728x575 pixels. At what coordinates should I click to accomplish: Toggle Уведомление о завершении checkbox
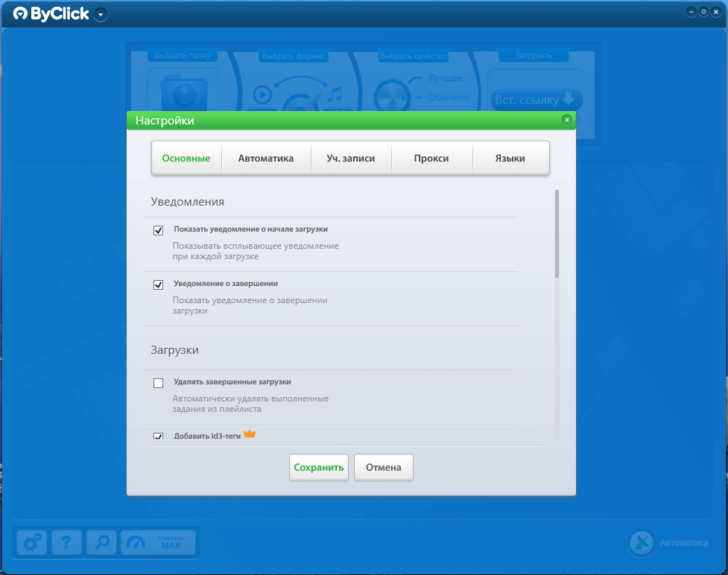158,285
